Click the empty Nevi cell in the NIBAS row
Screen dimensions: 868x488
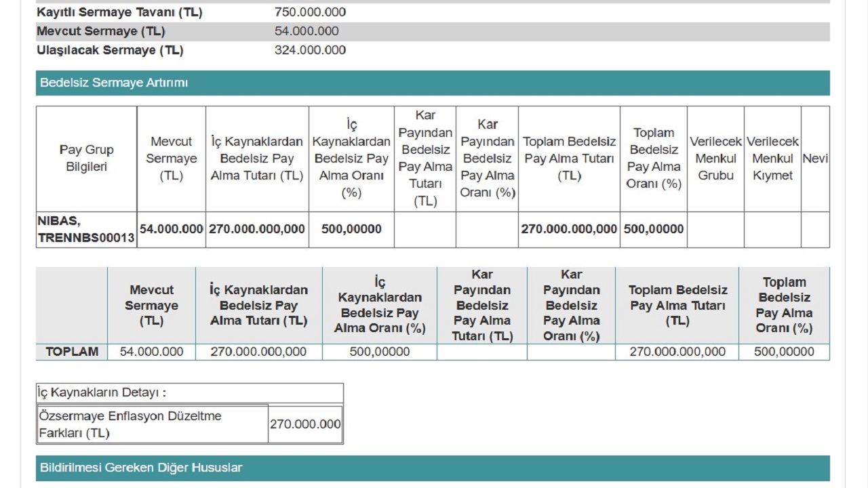click(x=815, y=230)
